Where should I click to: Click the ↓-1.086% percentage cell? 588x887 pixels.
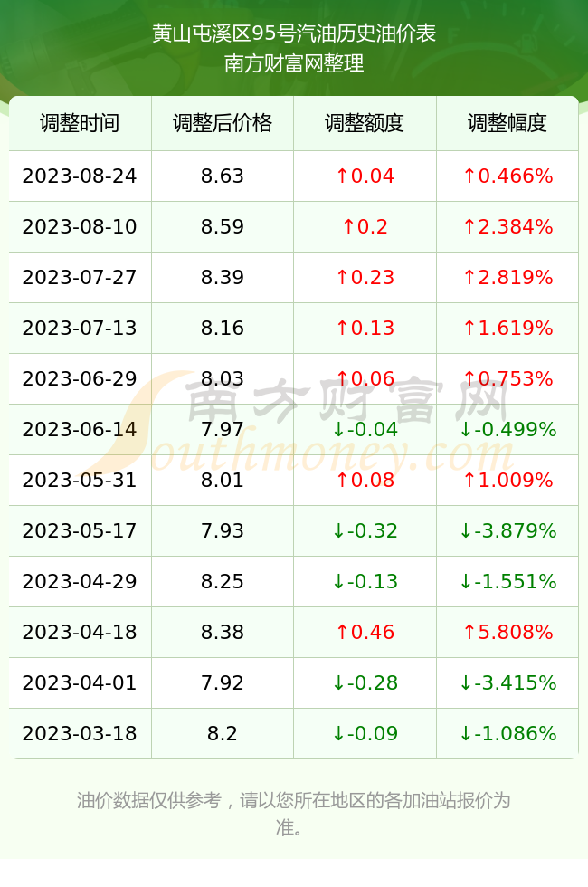(507, 734)
